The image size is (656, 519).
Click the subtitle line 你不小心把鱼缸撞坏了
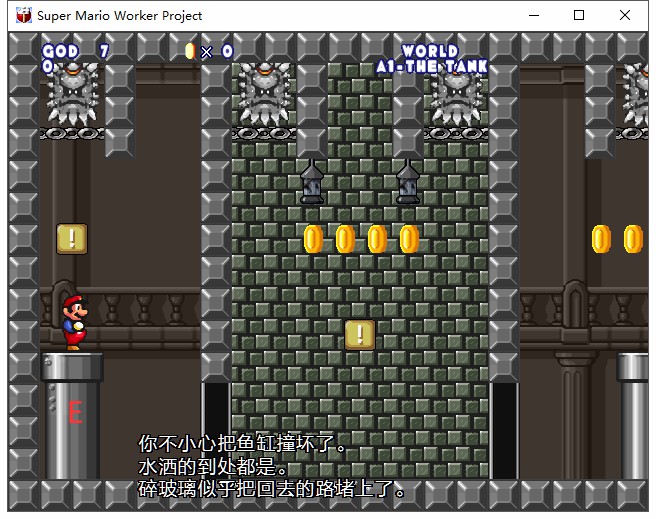point(242,444)
